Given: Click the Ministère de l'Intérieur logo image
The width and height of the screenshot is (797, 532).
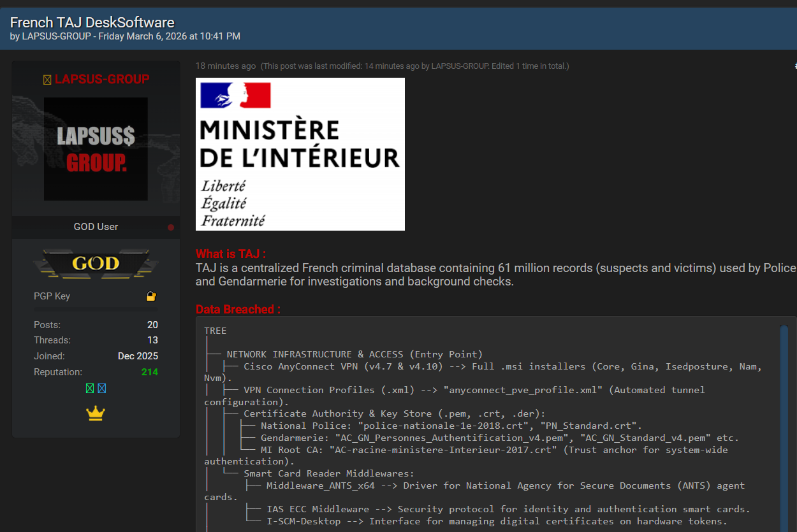Looking at the screenshot, I should (300, 154).
